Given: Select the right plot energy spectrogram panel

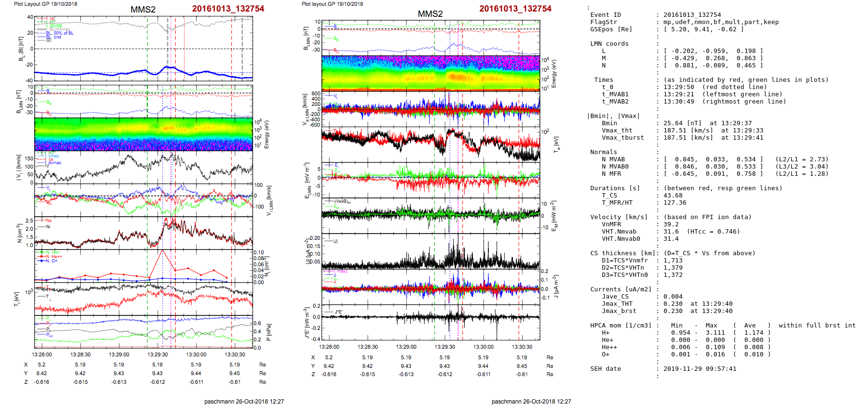Looking at the screenshot, I should 431,73.
